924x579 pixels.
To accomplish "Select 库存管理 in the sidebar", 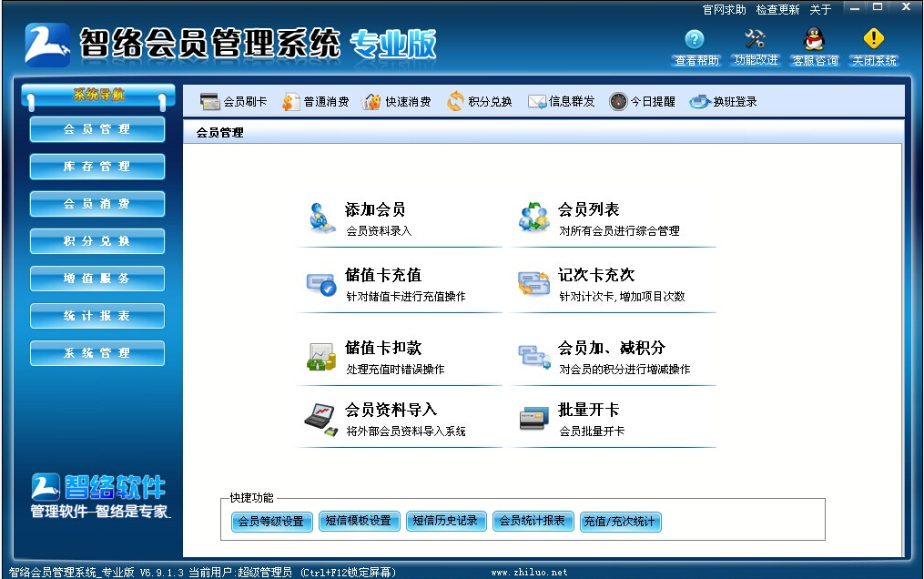I will 97,167.
